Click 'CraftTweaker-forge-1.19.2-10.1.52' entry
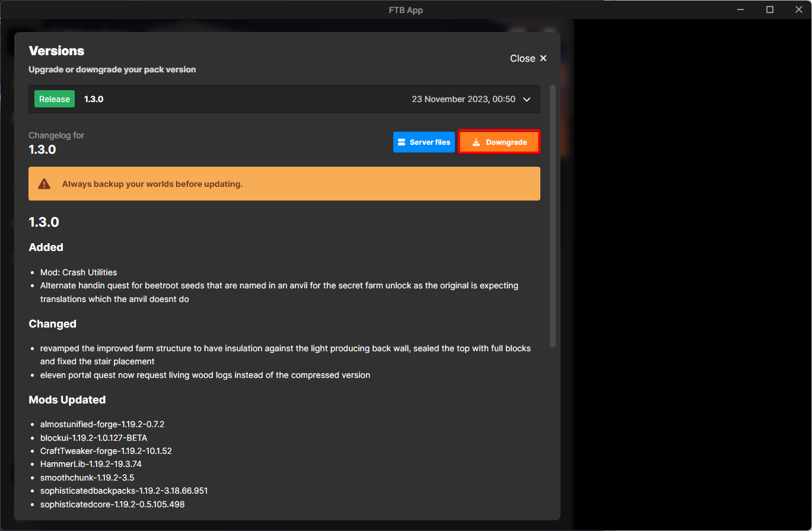This screenshot has height=531, width=812. click(x=106, y=451)
